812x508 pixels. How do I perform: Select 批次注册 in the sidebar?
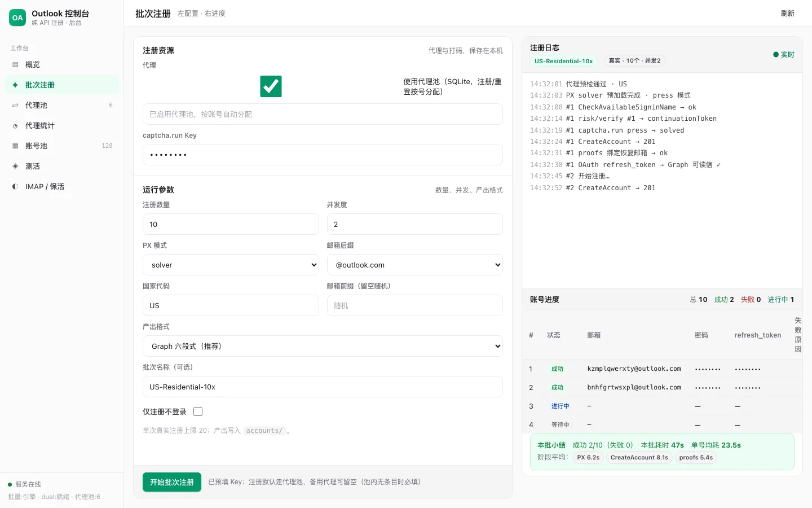click(x=62, y=85)
